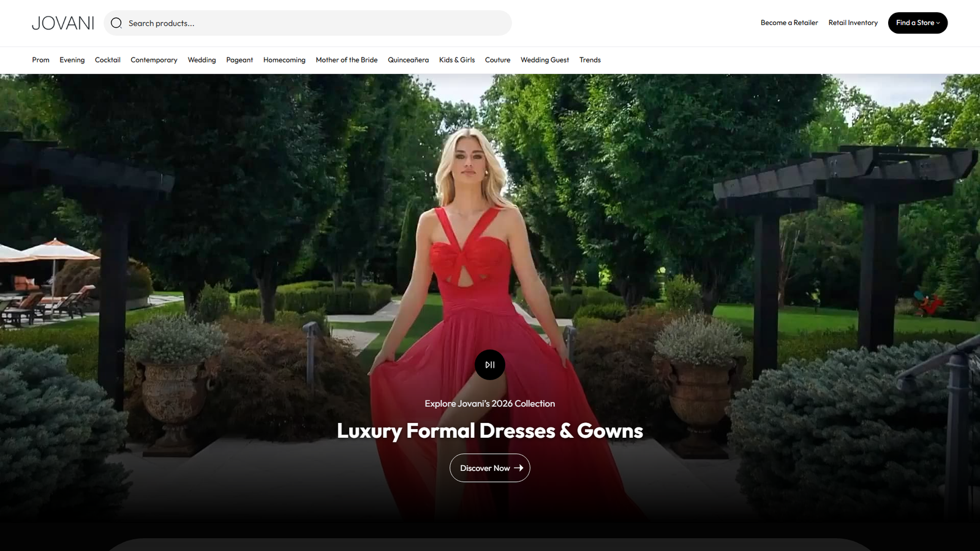Open the Find a Store dropdown
The width and height of the screenshot is (980, 551).
coord(917,23)
